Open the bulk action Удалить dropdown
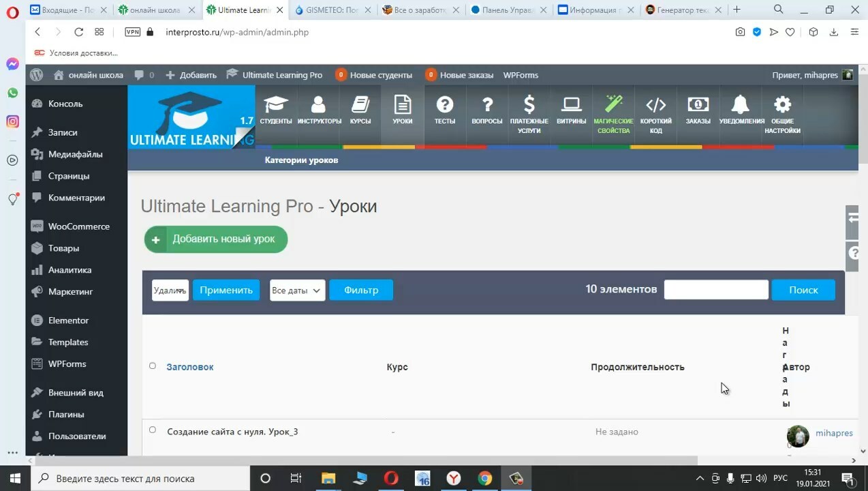This screenshot has height=491, width=868. tap(170, 290)
